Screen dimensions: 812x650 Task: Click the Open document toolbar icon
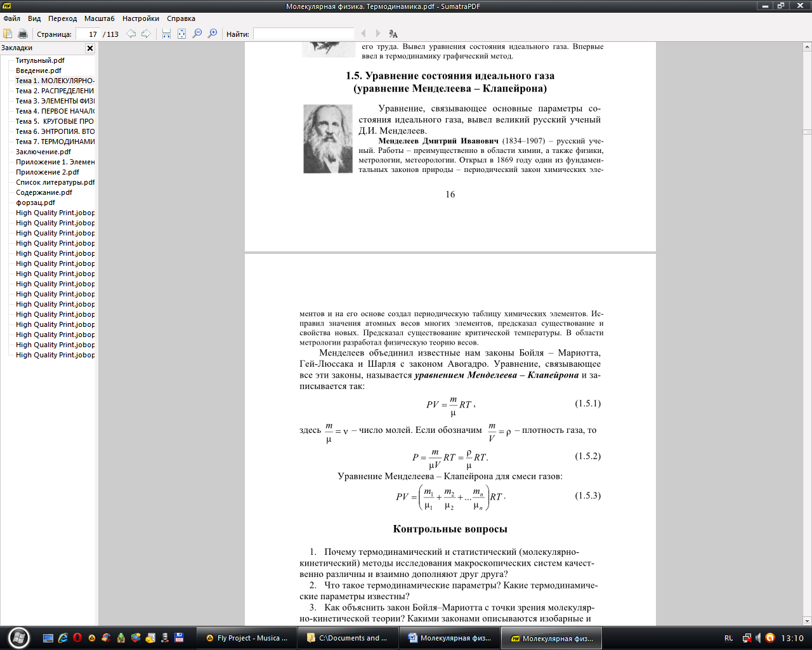click(x=8, y=34)
